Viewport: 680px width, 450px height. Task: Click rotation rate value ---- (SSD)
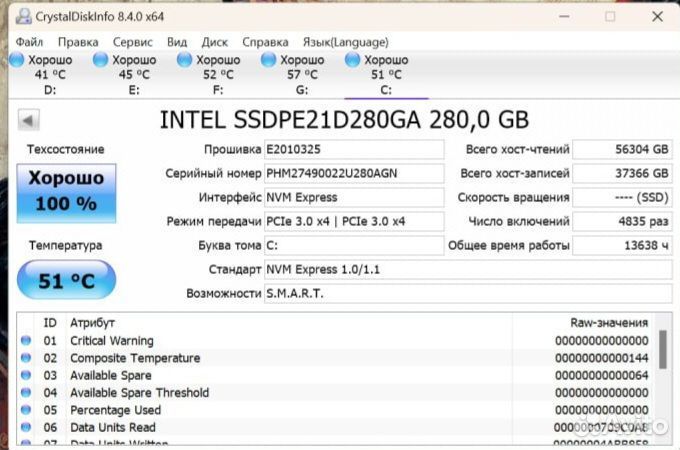(x=622, y=198)
